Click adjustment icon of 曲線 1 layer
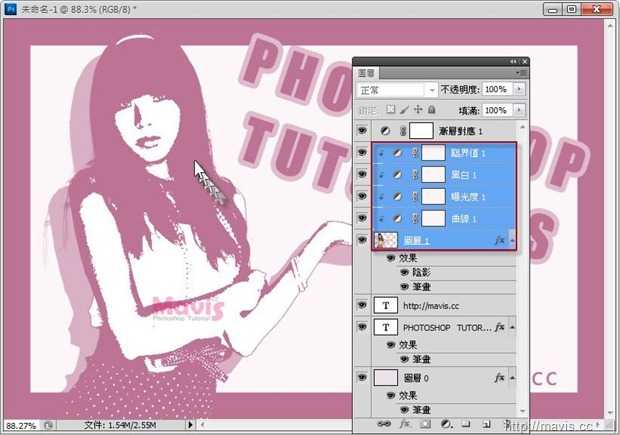The image size is (620, 435). tap(397, 218)
